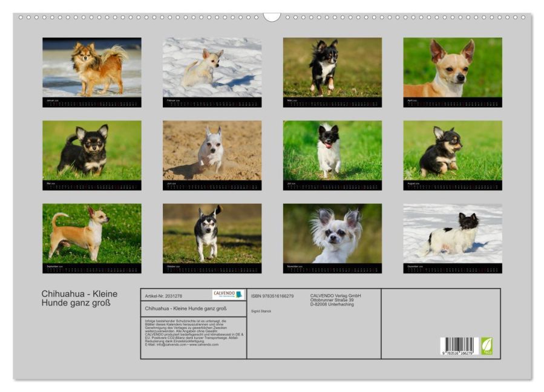Screen dimensions: 544x392
Task: Click the Artikel-Nr. 2031278 field
Action: 163,296
